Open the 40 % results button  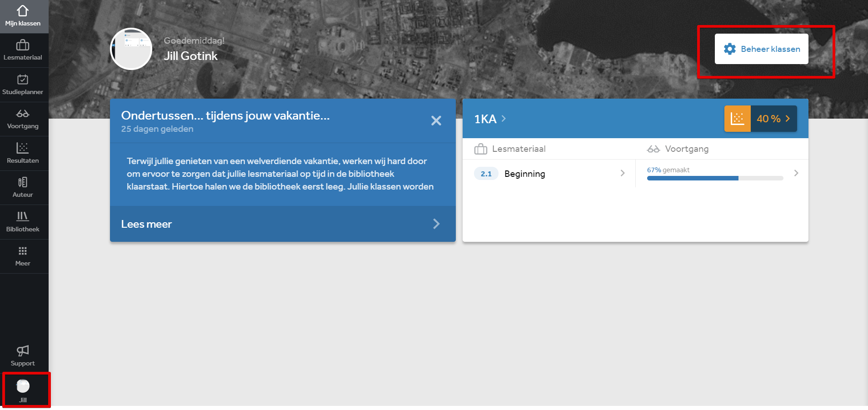tap(773, 119)
